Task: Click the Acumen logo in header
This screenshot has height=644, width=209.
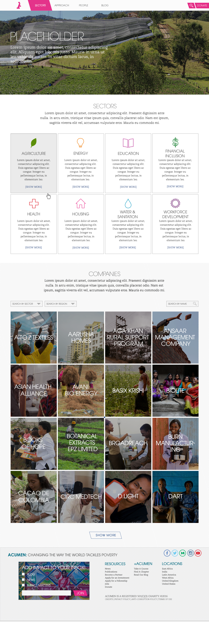Action: 19,5
